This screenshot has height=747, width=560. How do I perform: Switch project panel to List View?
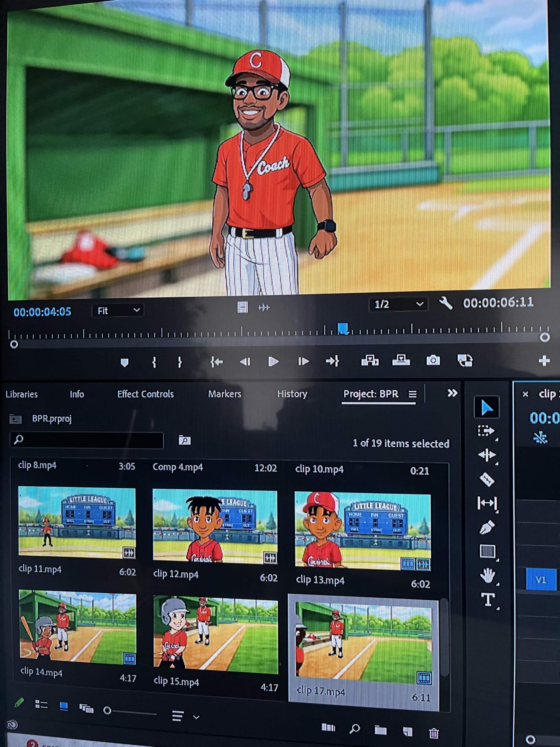[41, 704]
